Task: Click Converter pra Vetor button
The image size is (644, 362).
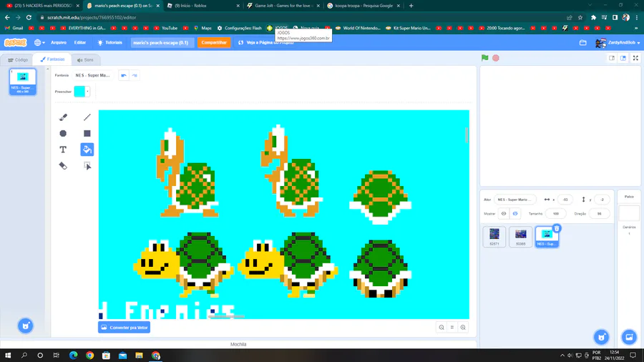Action: point(124,328)
